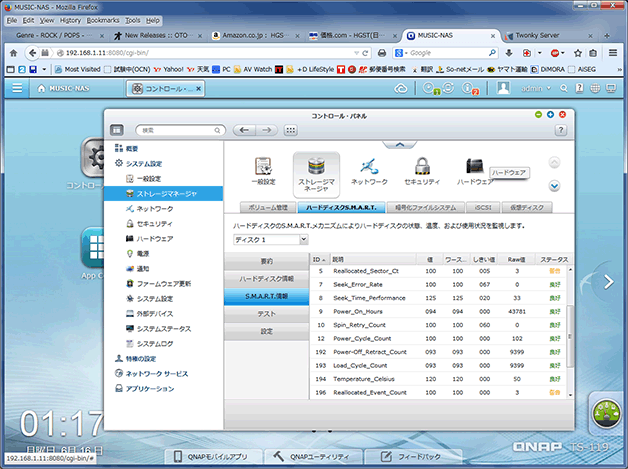The height and width of the screenshot is (469, 628).
Task: Switch to the Volume Management (ボリューム管理) tab
Action: point(268,206)
